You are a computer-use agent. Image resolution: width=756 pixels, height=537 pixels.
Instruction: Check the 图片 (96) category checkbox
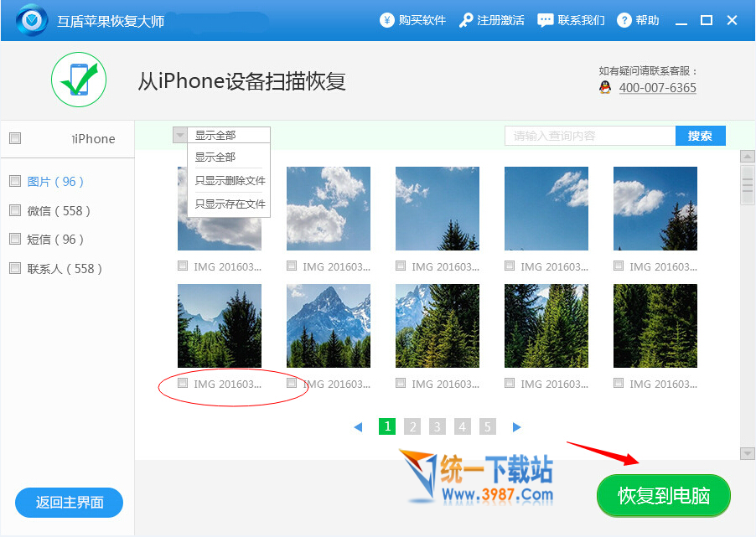click(x=15, y=181)
